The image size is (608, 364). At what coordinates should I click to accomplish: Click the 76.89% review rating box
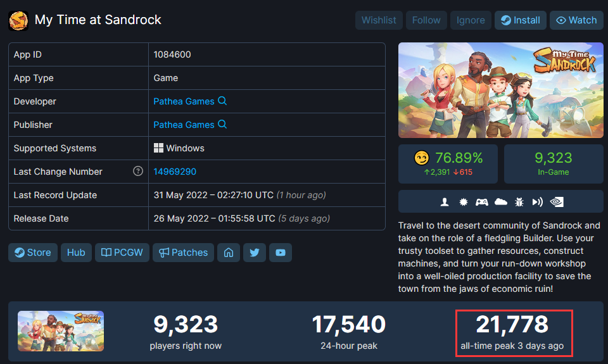(448, 164)
